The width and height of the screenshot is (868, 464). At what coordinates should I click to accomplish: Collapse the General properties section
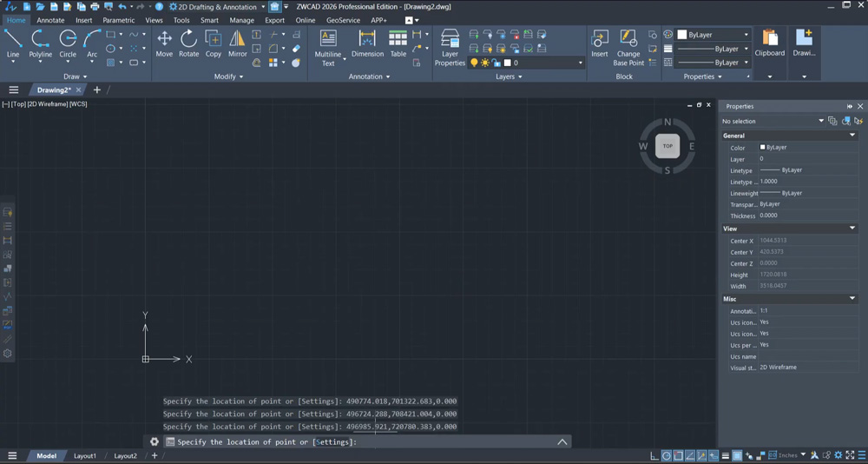pyautogui.click(x=852, y=136)
